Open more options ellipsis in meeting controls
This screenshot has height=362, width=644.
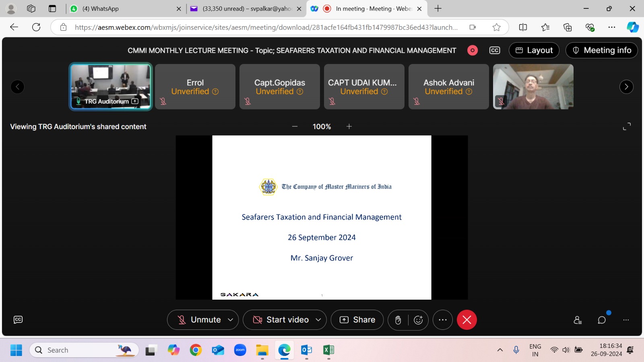point(443,320)
